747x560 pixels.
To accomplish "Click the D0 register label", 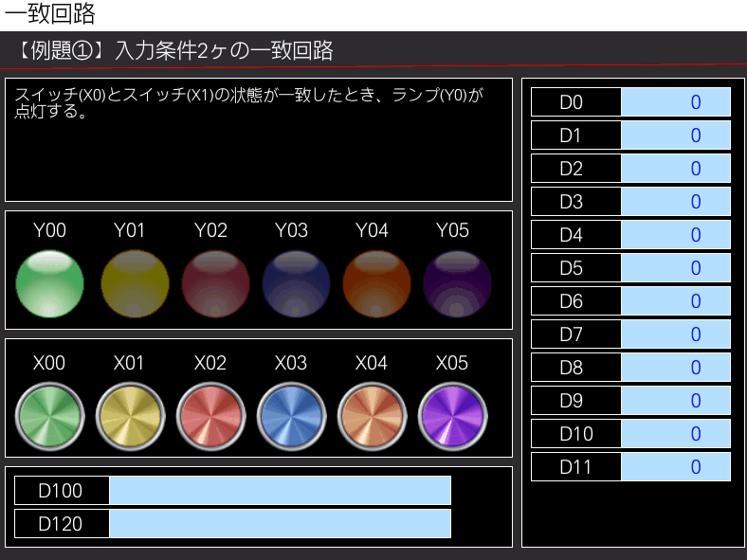I will coord(572,102).
